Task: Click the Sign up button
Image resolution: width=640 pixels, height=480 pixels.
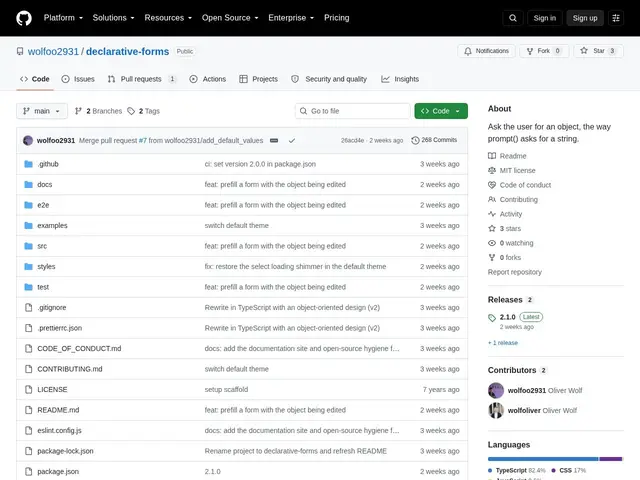Action: point(584,18)
